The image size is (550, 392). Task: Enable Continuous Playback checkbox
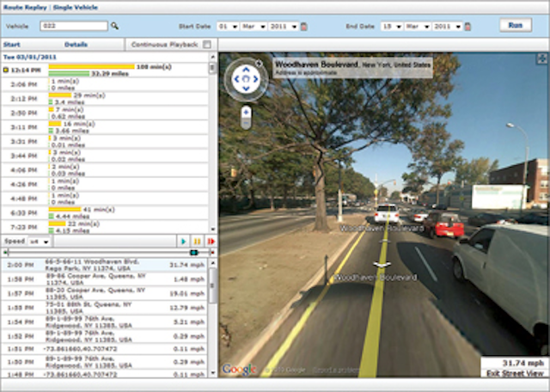(207, 45)
